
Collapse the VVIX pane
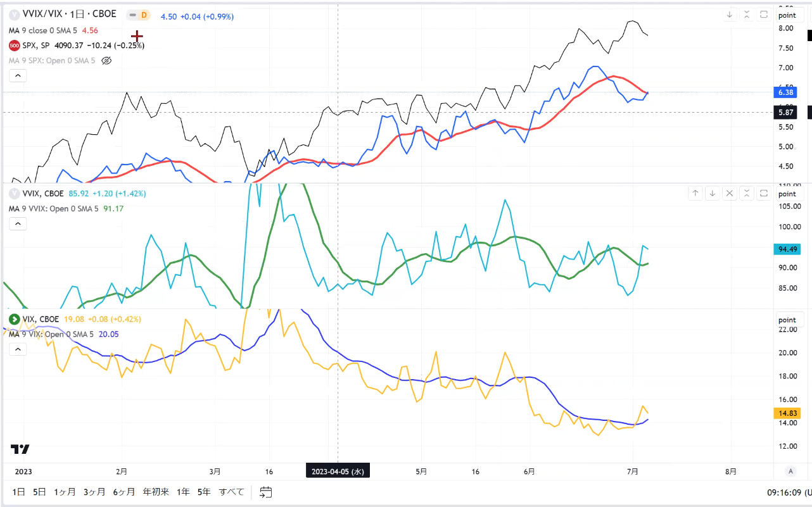point(747,194)
